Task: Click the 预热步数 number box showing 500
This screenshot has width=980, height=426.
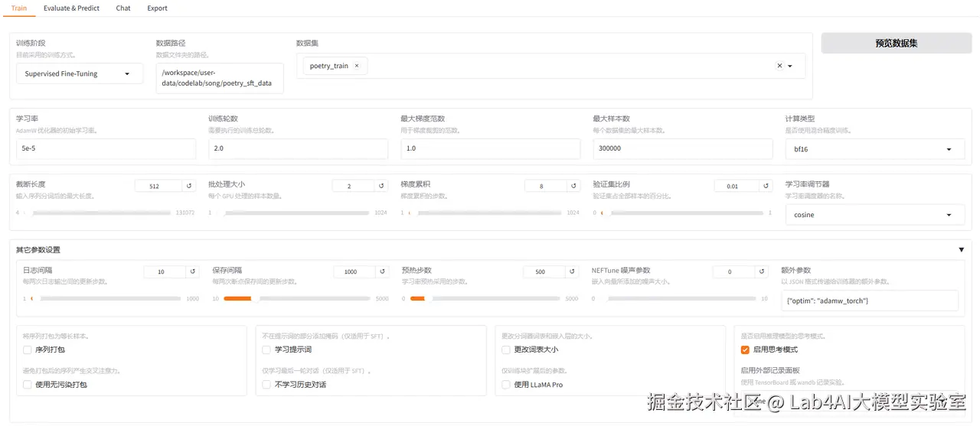Action: coord(544,272)
